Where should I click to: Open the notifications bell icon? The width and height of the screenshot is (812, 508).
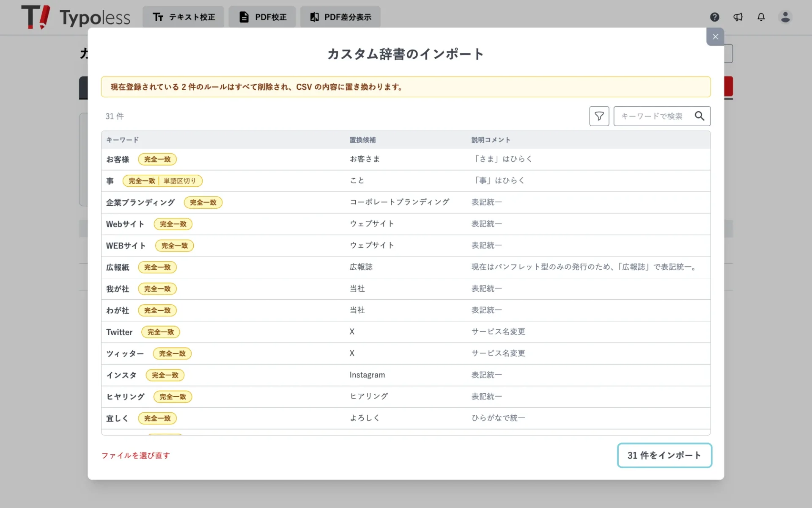point(761,17)
